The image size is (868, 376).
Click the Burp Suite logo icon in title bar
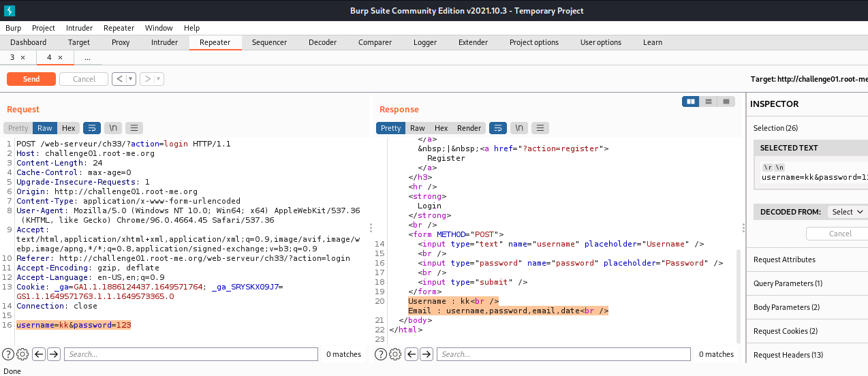9,10
